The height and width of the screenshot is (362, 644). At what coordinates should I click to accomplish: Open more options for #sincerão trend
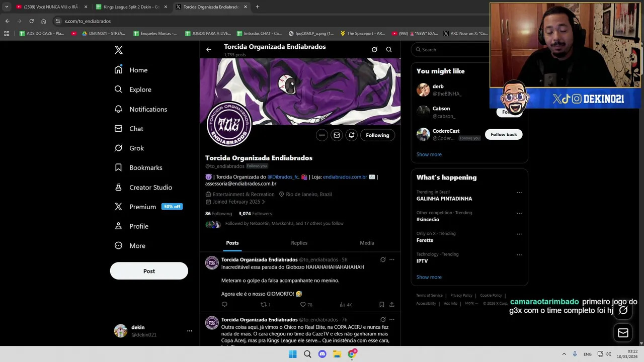point(519,213)
